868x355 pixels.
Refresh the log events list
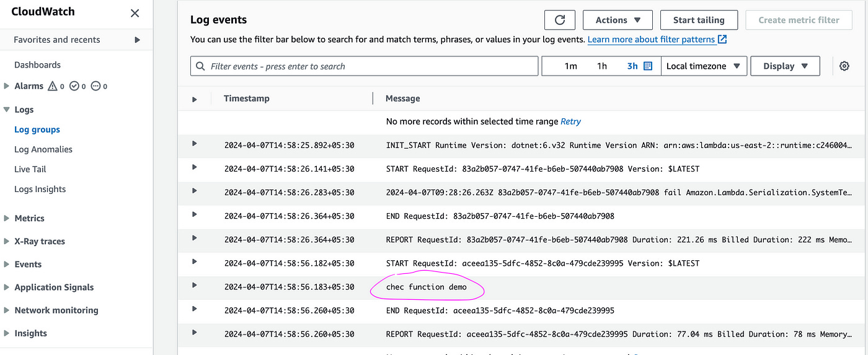pos(560,20)
